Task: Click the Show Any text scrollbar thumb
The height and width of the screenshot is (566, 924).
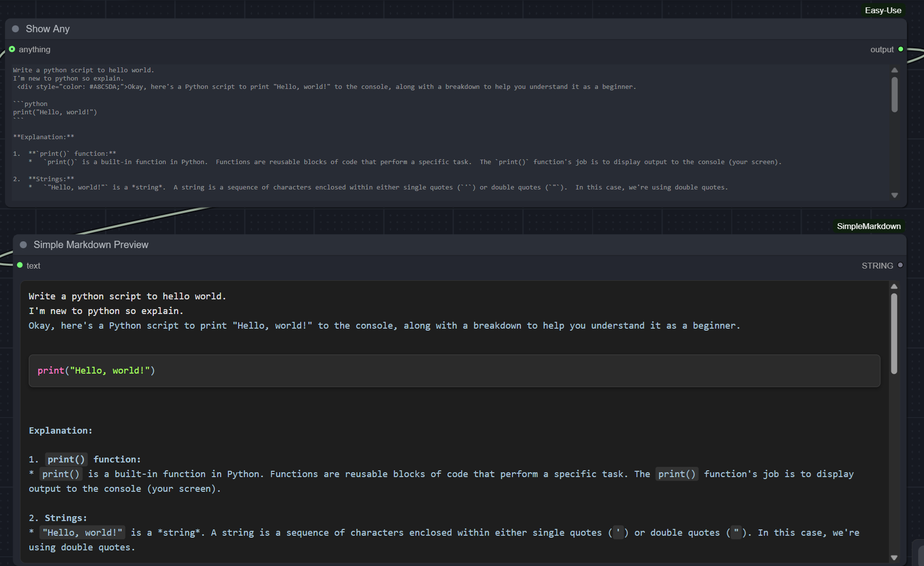Action: [x=894, y=95]
